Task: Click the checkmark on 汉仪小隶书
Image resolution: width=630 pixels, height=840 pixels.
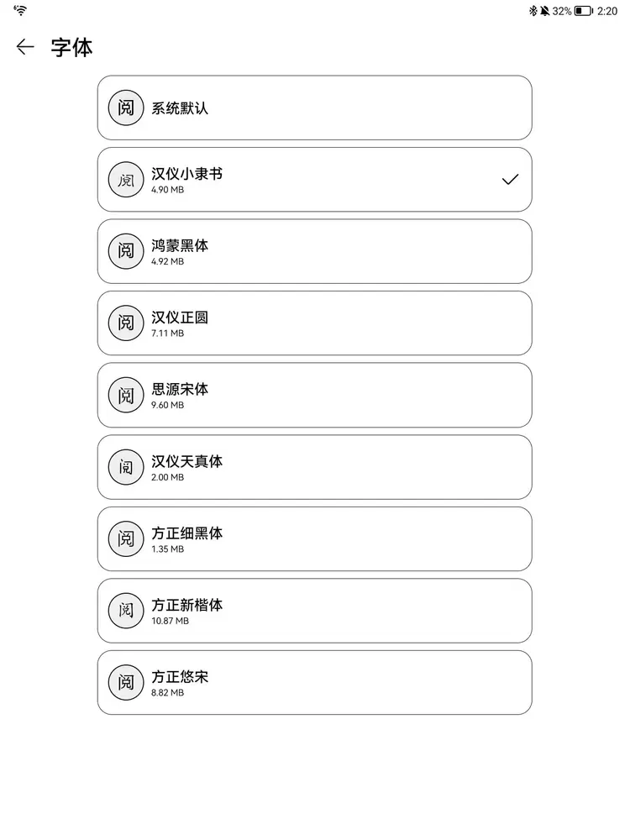Action: coord(510,180)
